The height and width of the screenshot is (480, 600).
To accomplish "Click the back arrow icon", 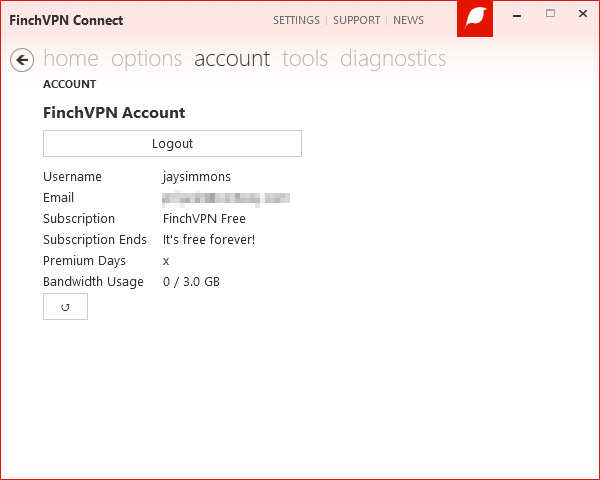I will [x=22, y=60].
